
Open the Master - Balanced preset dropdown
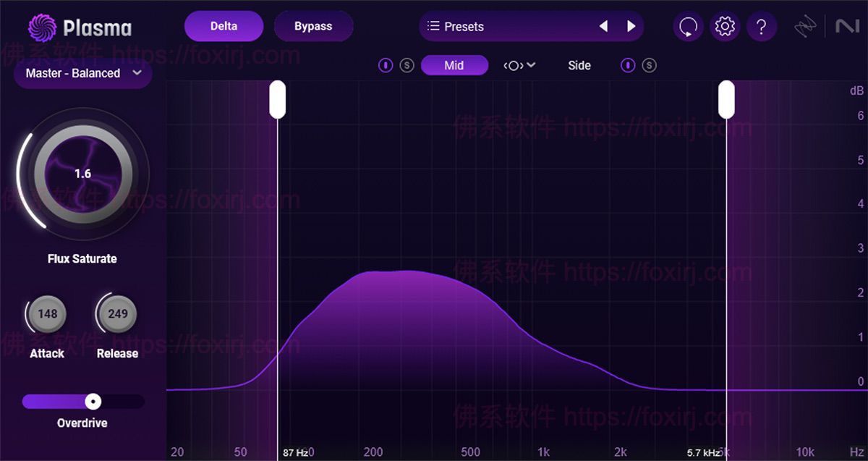(82, 73)
